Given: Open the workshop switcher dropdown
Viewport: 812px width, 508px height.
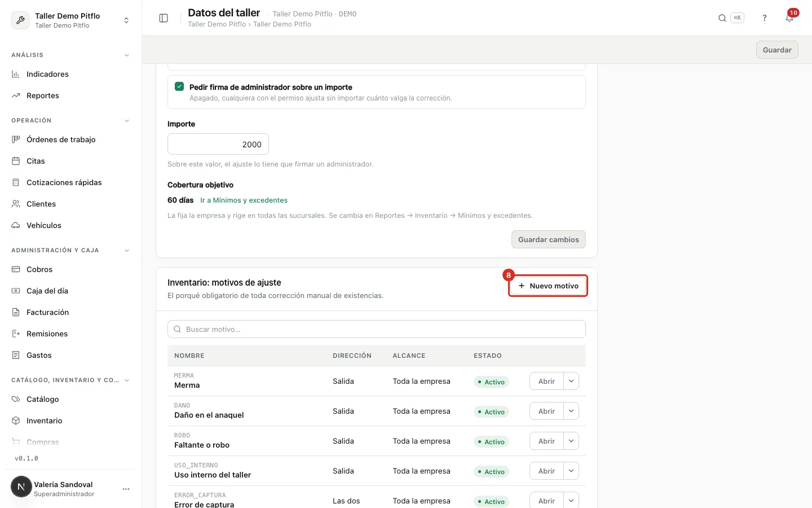Looking at the screenshot, I should (126, 20).
